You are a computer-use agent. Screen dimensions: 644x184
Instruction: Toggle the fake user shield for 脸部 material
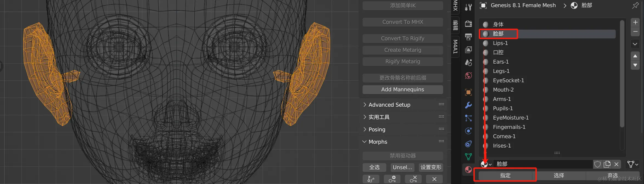(x=598, y=164)
